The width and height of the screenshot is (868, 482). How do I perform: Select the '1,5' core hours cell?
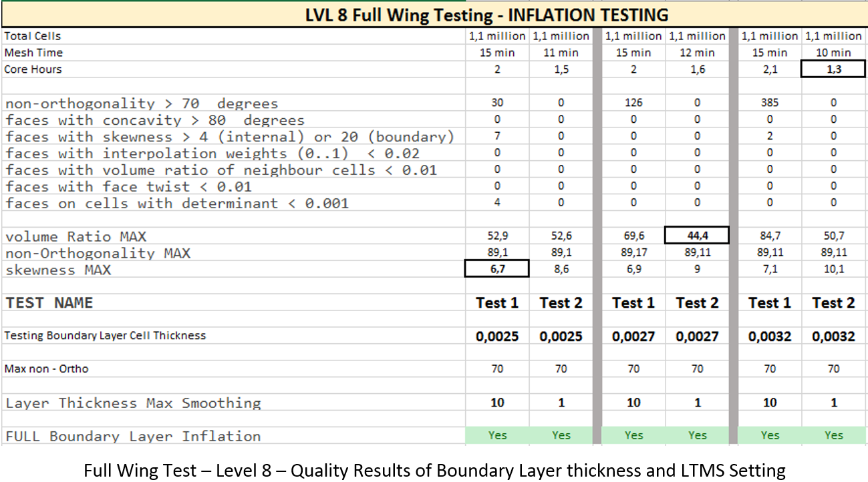[x=561, y=69]
